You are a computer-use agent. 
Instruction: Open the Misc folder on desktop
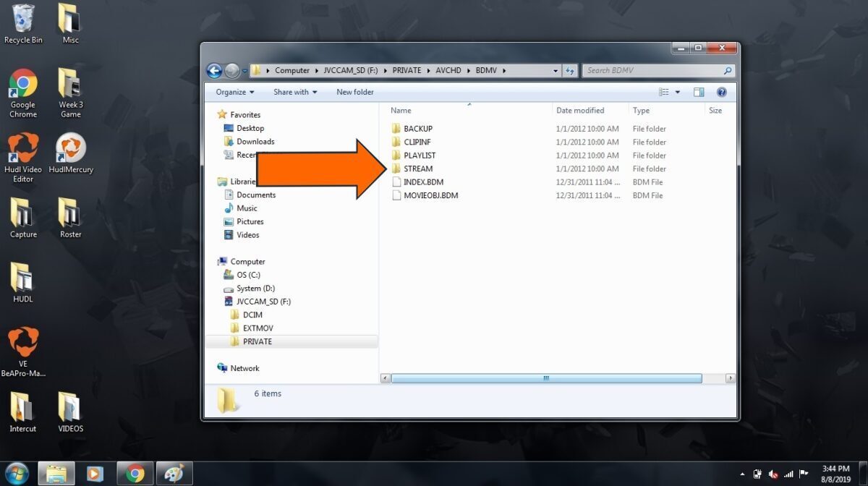70,24
